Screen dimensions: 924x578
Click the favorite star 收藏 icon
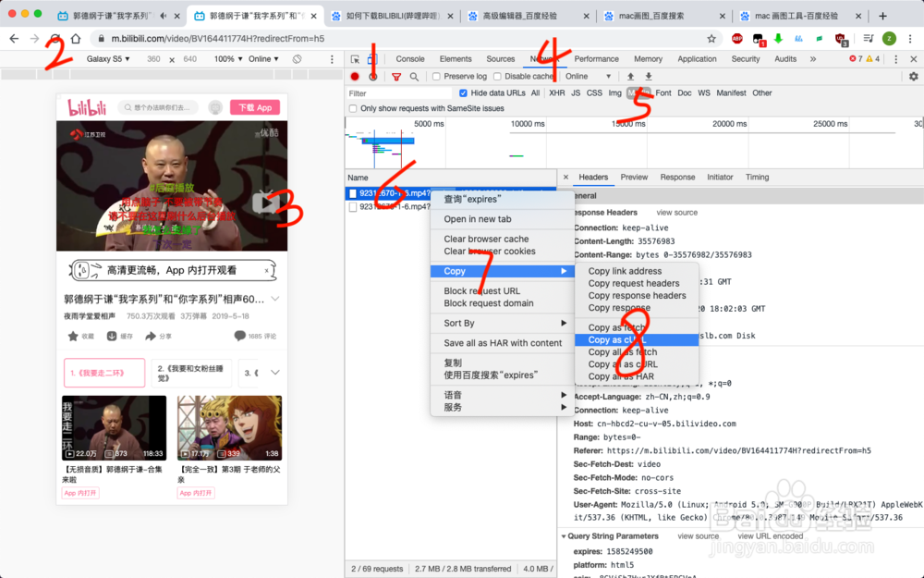click(x=73, y=337)
